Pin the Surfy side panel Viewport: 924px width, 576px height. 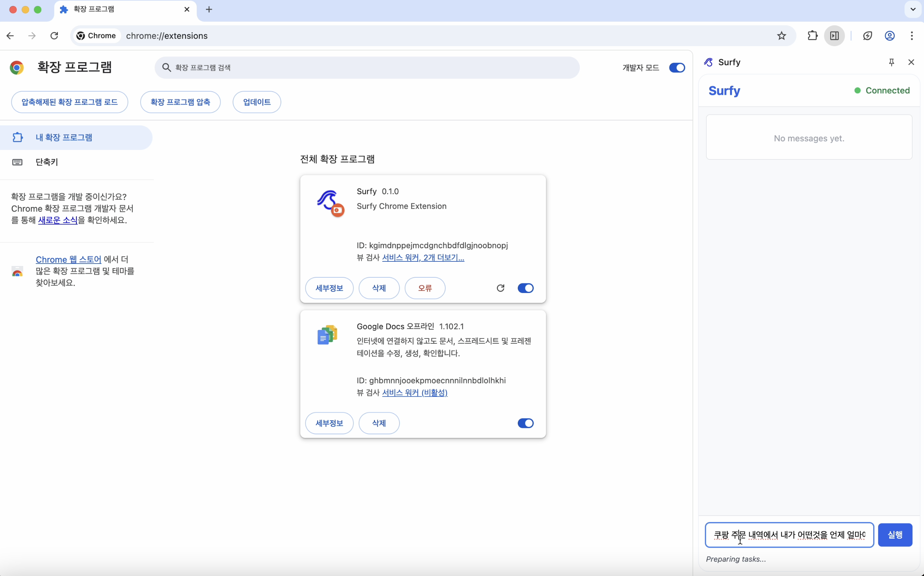coord(891,62)
